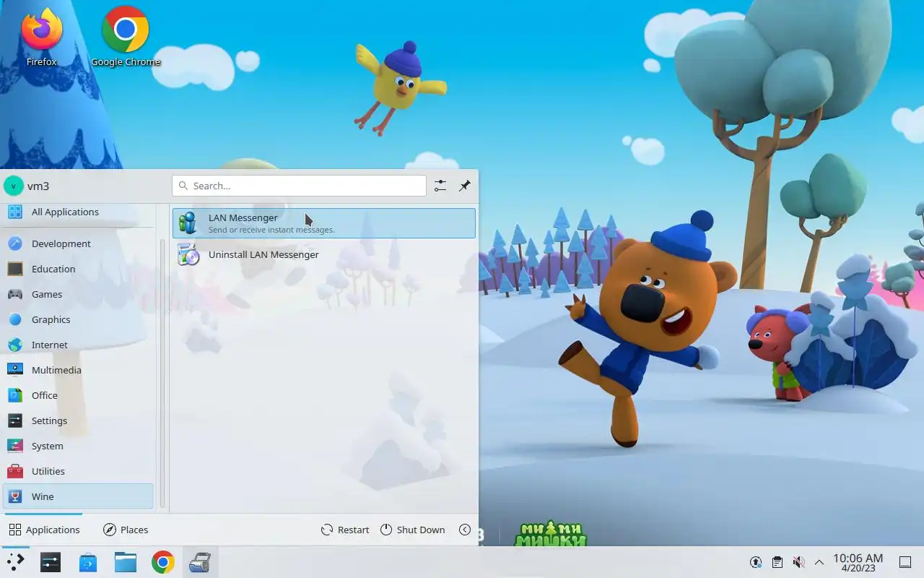Screen dimensions: 924x578
Task: Open the Games category
Action: point(78,294)
